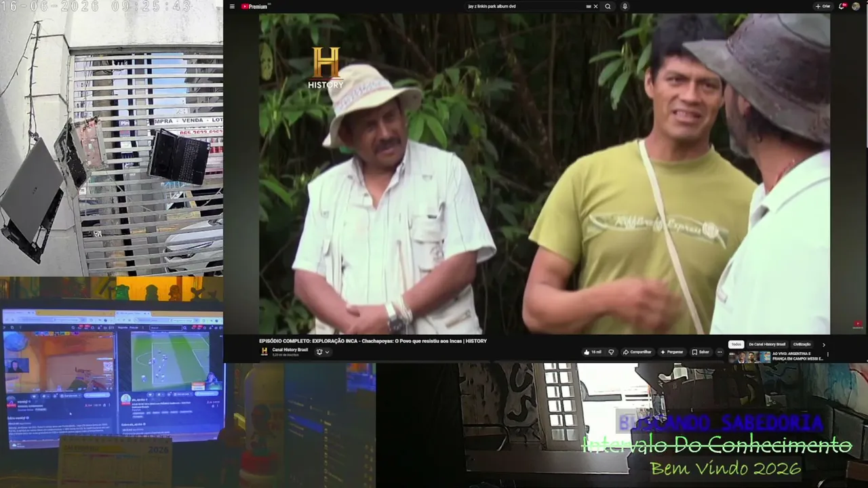Click the magnifying glass search button

click(608, 7)
